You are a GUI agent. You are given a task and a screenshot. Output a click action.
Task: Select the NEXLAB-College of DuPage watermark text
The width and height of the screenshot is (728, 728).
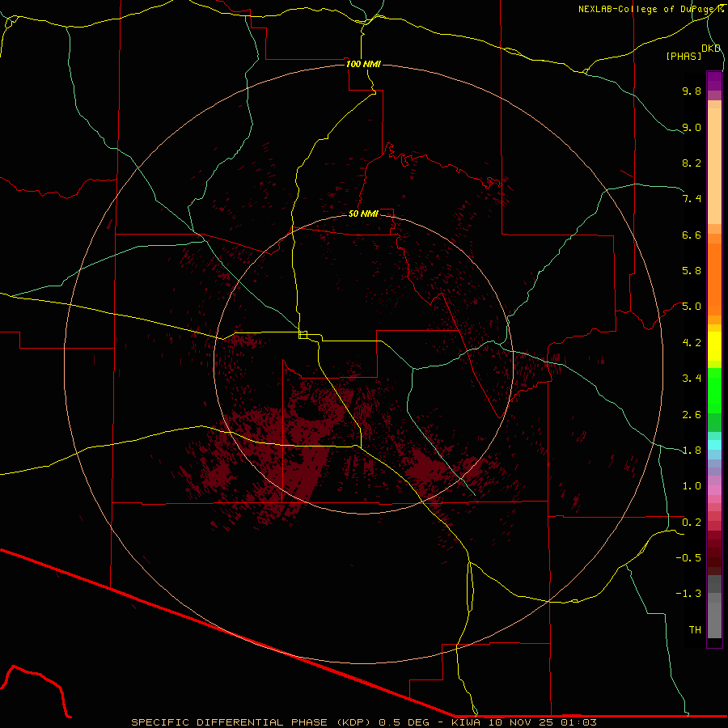(650, 9)
